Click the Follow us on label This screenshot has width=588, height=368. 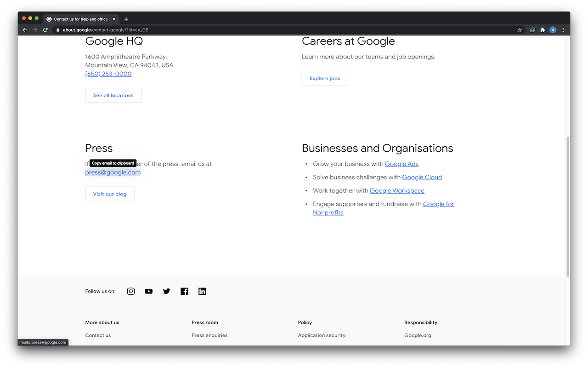tap(101, 291)
